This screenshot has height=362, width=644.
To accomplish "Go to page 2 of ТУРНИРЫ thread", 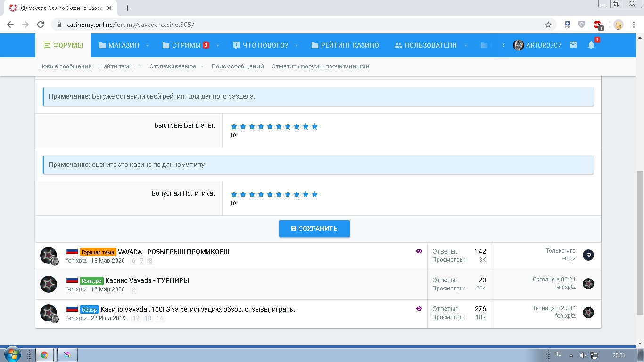I will point(133,289).
